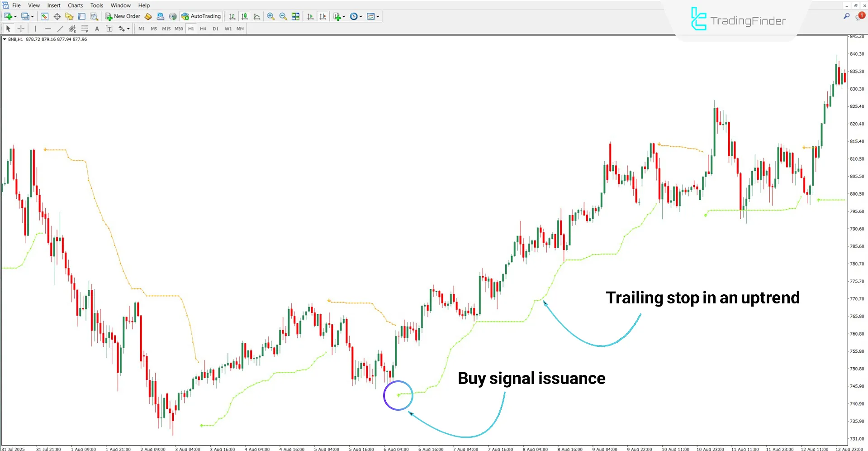Switch timeframe to M15
The height and width of the screenshot is (451, 868).
pos(166,29)
